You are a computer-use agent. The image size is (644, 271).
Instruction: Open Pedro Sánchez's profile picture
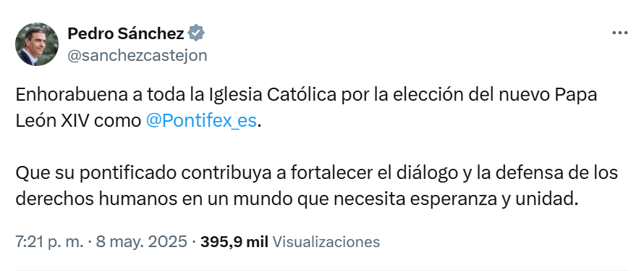pyautogui.click(x=37, y=44)
